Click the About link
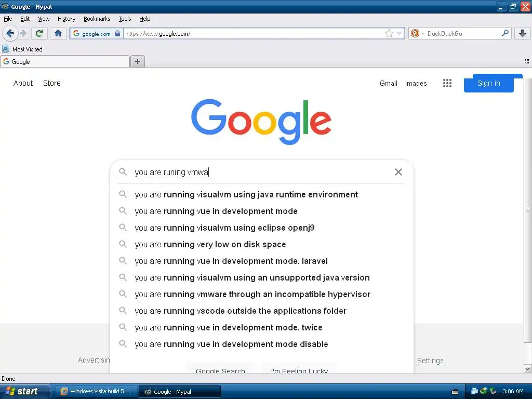Image resolution: width=532 pixels, height=399 pixels. point(23,83)
